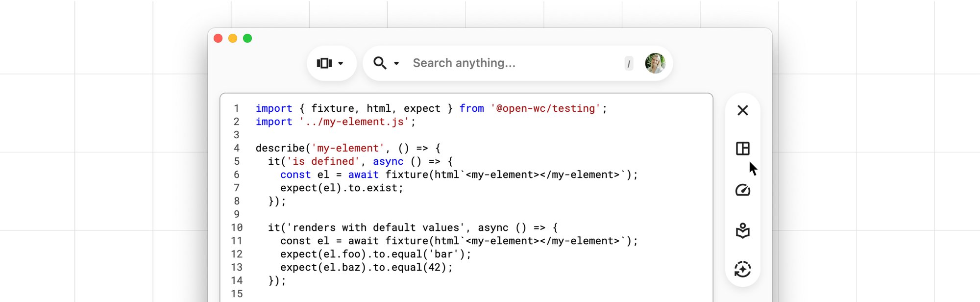980x302 pixels.
Task: Click 'renders with default values' test string
Action: [376, 227]
